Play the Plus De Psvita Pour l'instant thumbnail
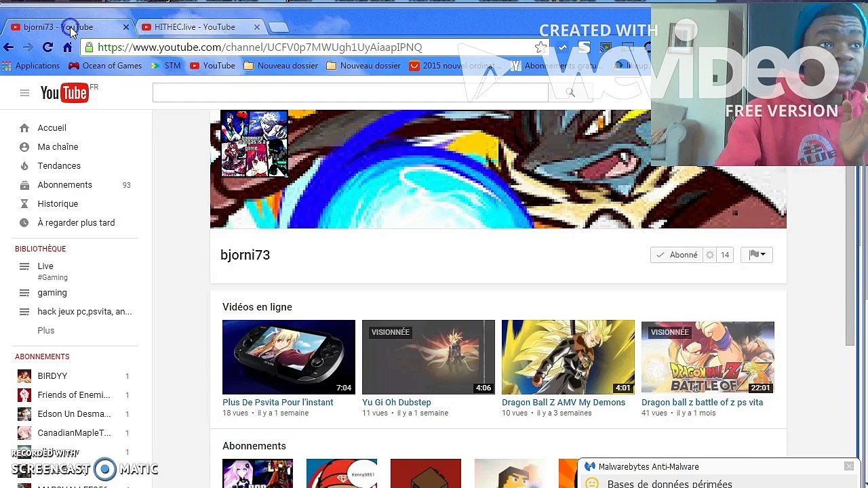The image size is (868, 488). pos(289,357)
